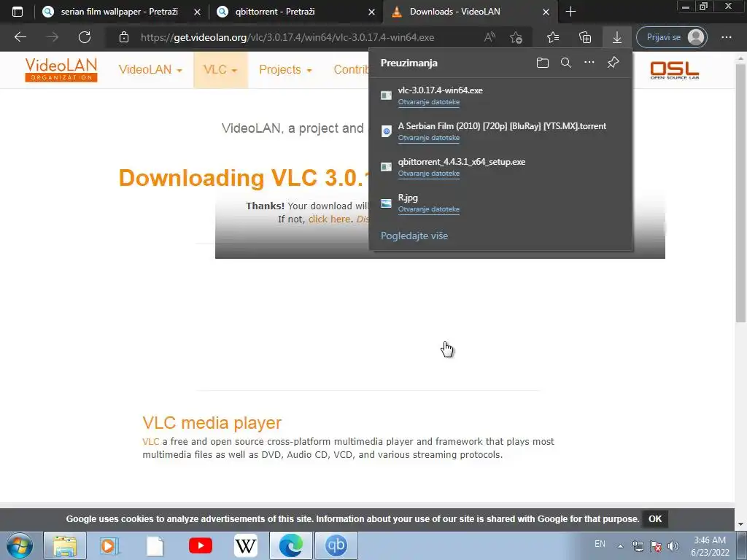Viewport: 747px width, 560px height.
Task: Click the 'click here' download link
Action: click(329, 219)
